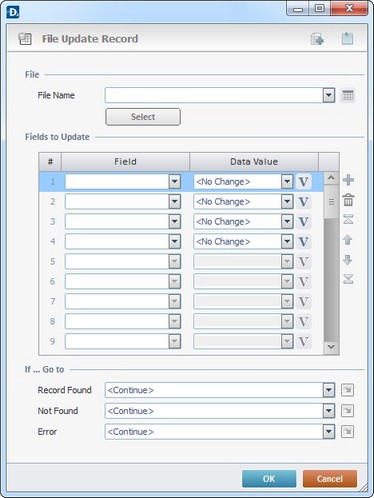Click the move-to-top icon beside the table
Viewport: 374px width, 498px height.
[x=348, y=219]
